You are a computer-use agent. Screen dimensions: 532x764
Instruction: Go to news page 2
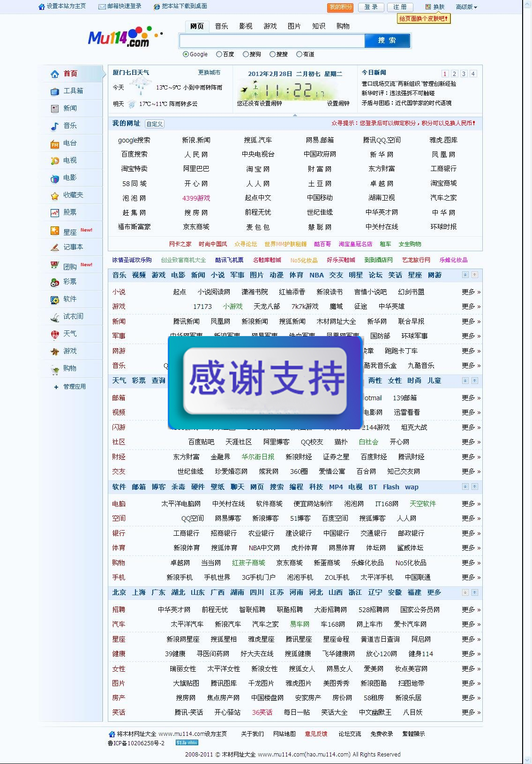tap(454, 74)
